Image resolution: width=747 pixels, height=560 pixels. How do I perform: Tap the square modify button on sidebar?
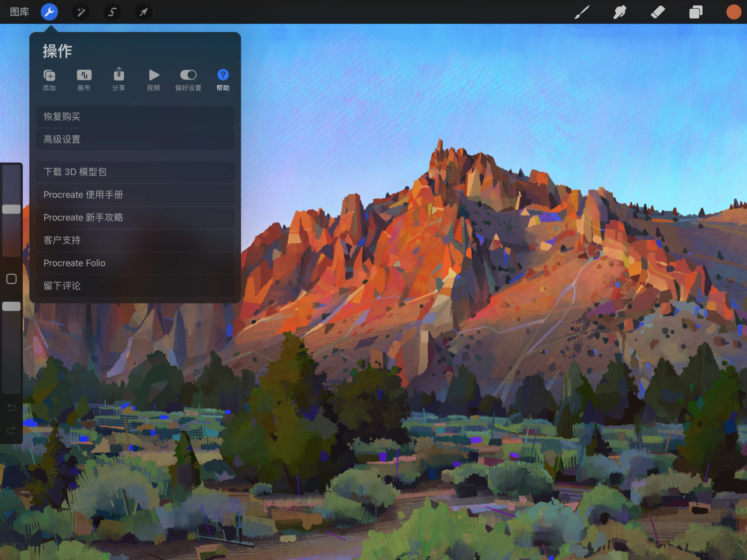click(x=11, y=279)
